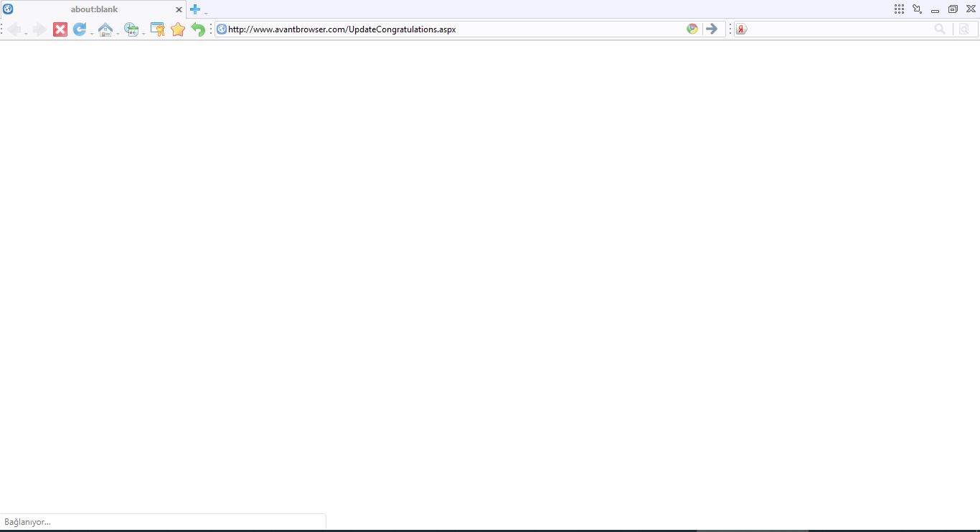980x532 pixels.
Task: Open the dropdown beside the globe calendar icon
Action: (x=143, y=33)
